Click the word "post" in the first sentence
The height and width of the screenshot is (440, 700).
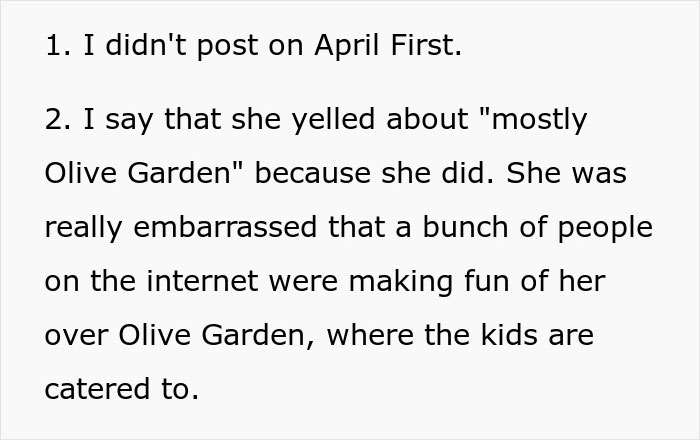(232, 48)
